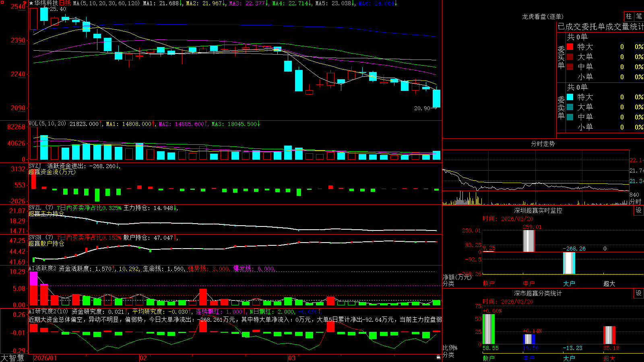The image size is (644, 362).
Task: Click the star icon before 华纬科技
Action: point(31,3)
